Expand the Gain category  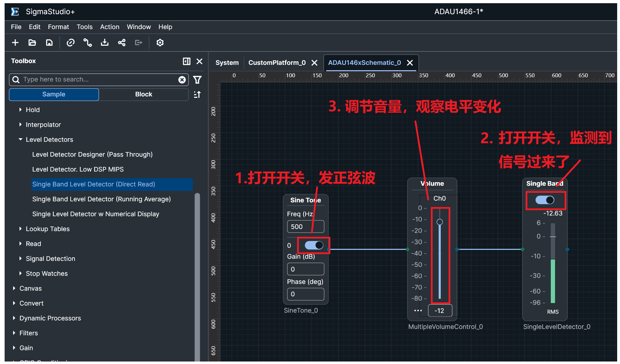click(14, 348)
